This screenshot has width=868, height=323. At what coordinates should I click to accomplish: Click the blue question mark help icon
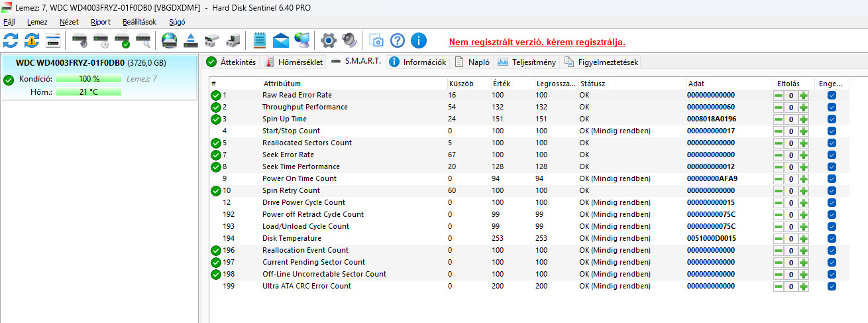point(397,40)
